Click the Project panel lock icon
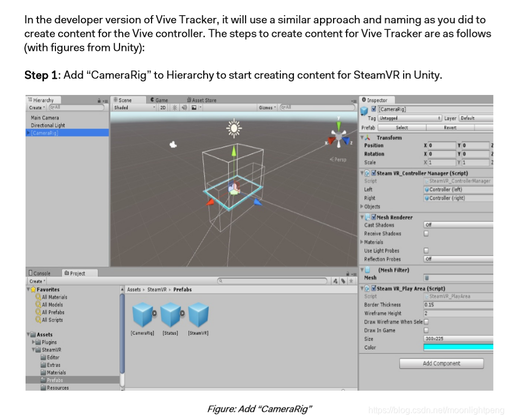 coord(347,273)
